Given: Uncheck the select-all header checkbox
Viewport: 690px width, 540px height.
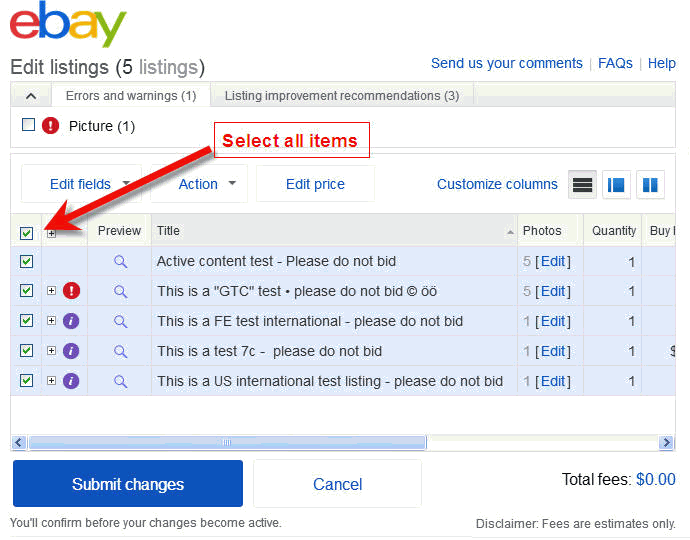Looking at the screenshot, I should click(27, 233).
